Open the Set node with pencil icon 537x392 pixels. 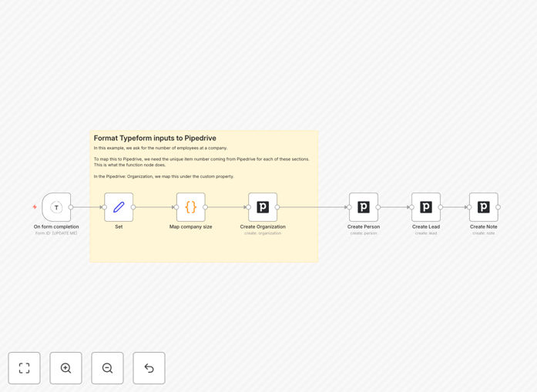119,207
